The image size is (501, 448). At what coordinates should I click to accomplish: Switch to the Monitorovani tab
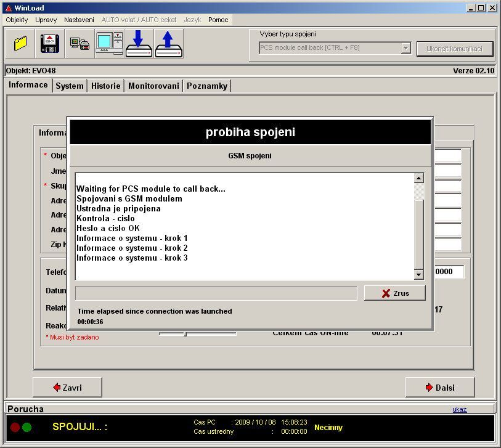[x=153, y=86]
